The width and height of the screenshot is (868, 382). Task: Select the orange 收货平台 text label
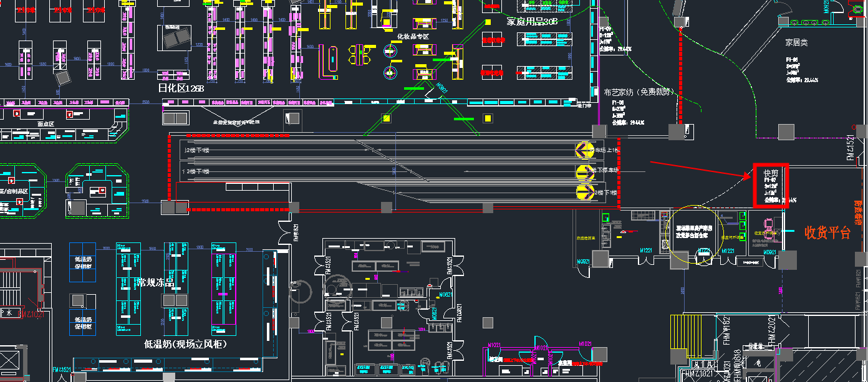pyautogui.click(x=827, y=233)
